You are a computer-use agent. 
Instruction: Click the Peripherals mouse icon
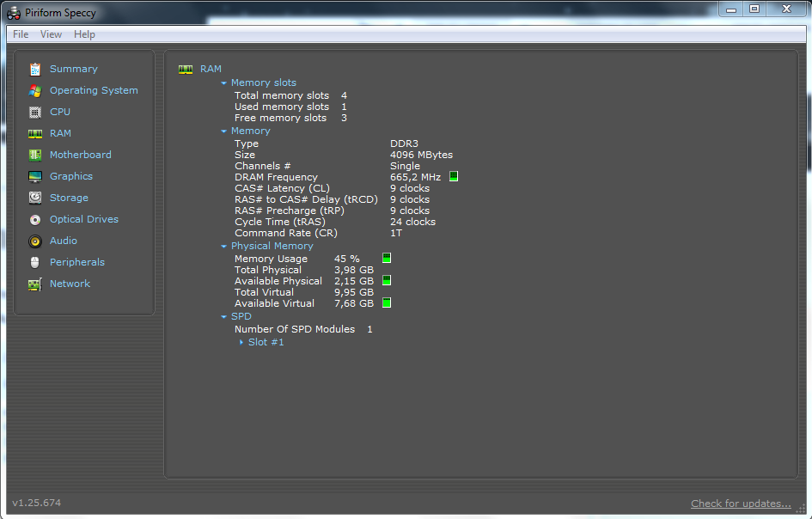[x=35, y=263]
